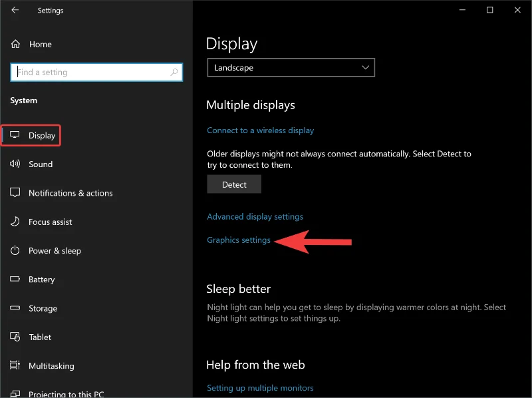Image resolution: width=532 pixels, height=398 pixels.
Task: Click the search magnifier icon
Action: pos(174,72)
